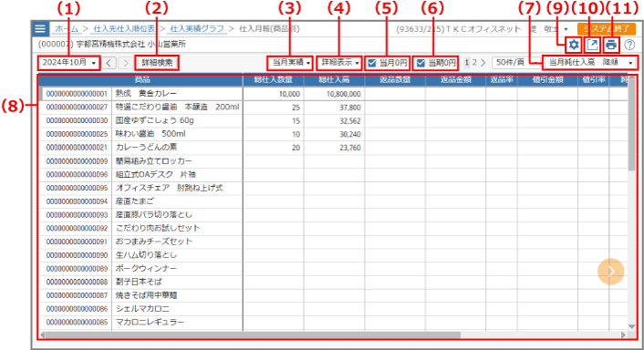Click the export/open-external icon
The width and height of the screenshot is (644, 350).
[x=592, y=45]
